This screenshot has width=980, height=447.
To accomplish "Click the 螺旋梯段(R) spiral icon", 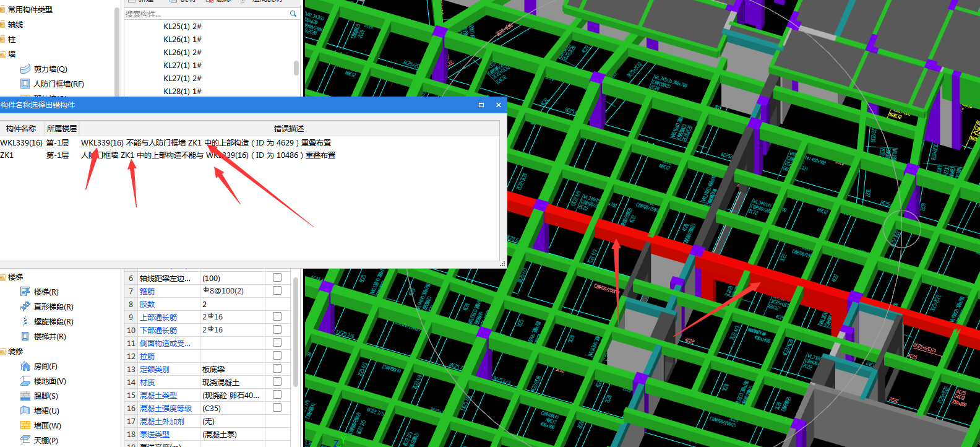I will [25, 321].
